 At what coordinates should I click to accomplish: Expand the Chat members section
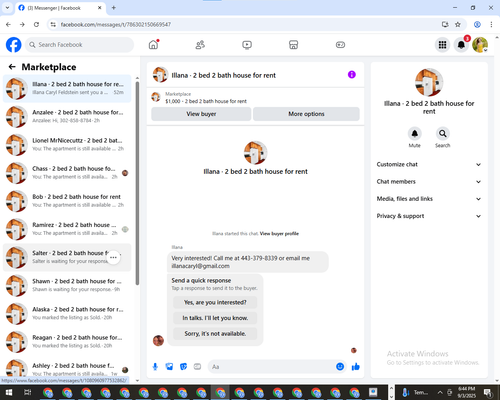[429, 182]
